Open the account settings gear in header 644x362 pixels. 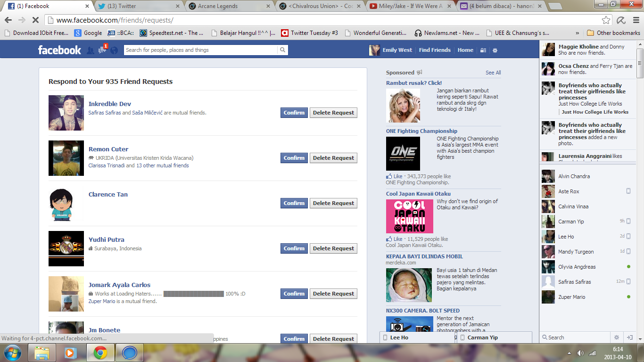click(x=495, y=50)
